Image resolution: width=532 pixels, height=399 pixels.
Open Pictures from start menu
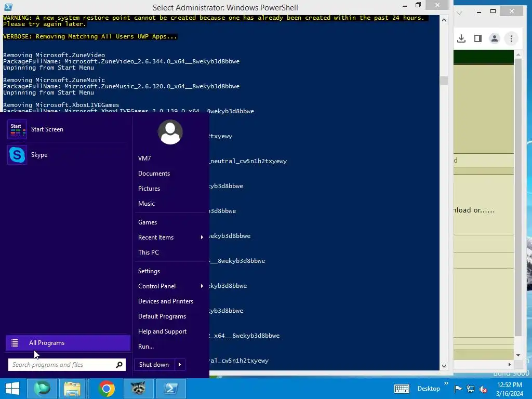[x=149, y=188]
